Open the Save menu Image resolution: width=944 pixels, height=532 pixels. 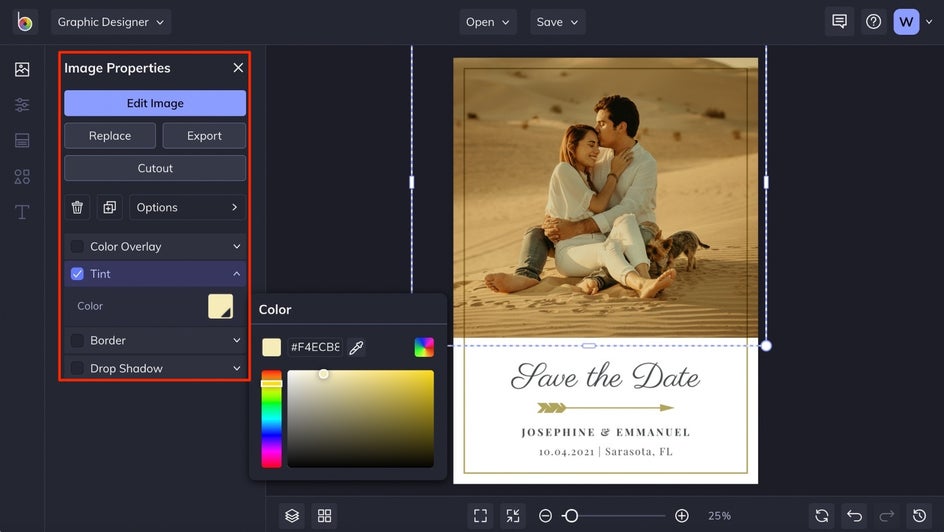(557, 22)
